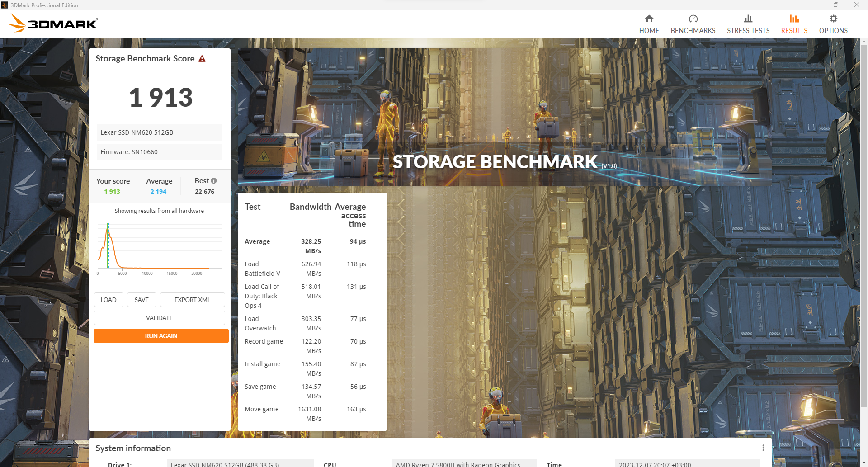Restore down the 3DMark window
The height and width of the screenshot is (467, 868).
[836, 5]
